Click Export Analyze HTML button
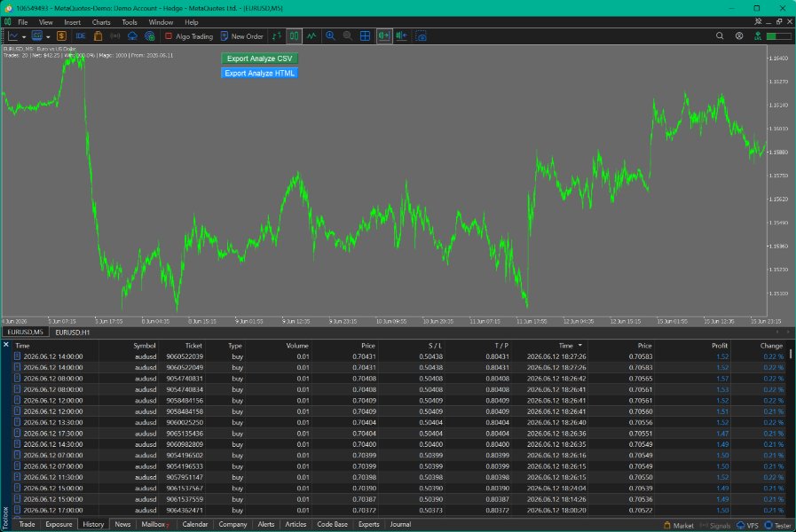The width and height of the screenshot is (796, 532). (259, 73)
